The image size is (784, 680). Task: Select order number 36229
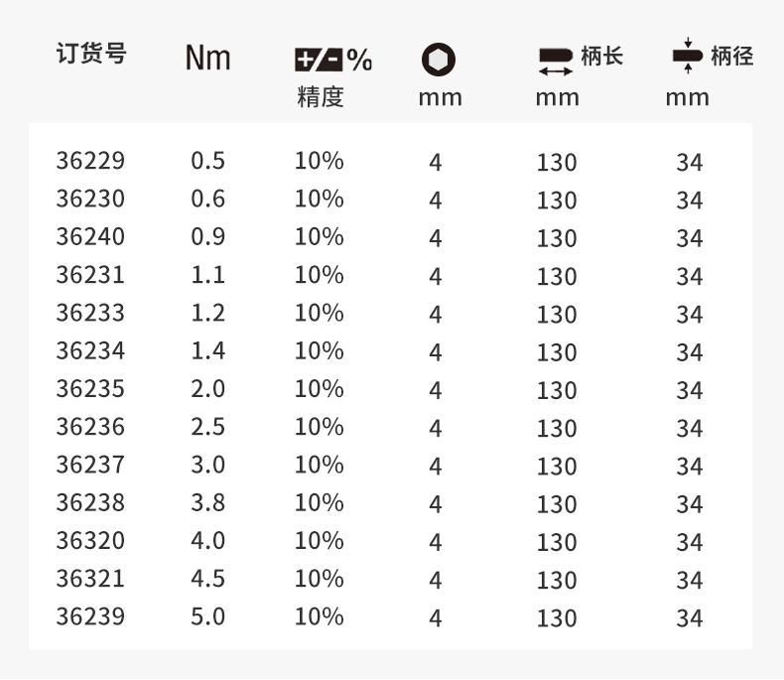91,161
